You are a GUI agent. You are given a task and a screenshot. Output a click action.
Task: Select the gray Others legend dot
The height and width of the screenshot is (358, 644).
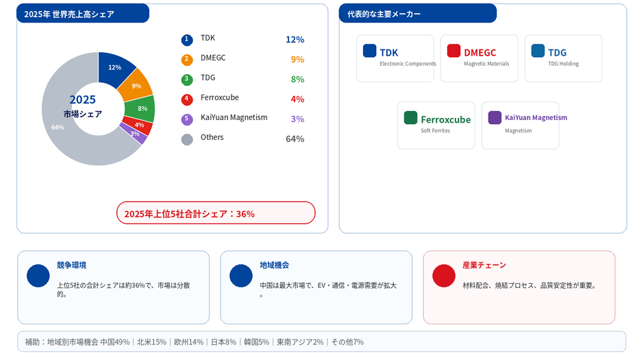(187, 139)
